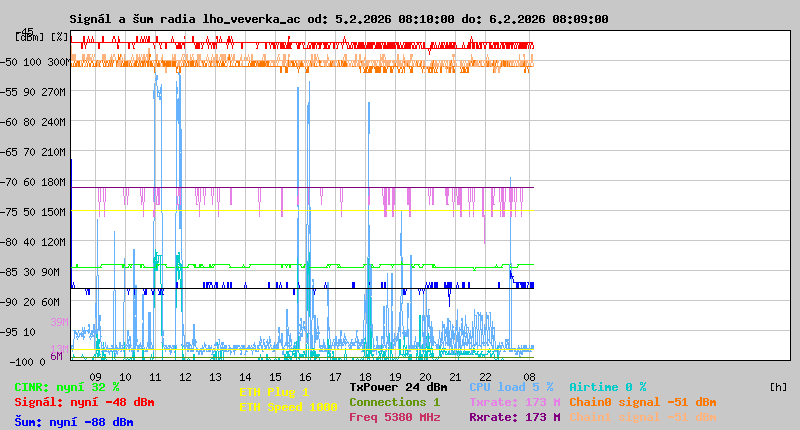Viewport: 800px width, 430px height.
Task: Select the CINR legend entry
Action: (x=67, y=387)
